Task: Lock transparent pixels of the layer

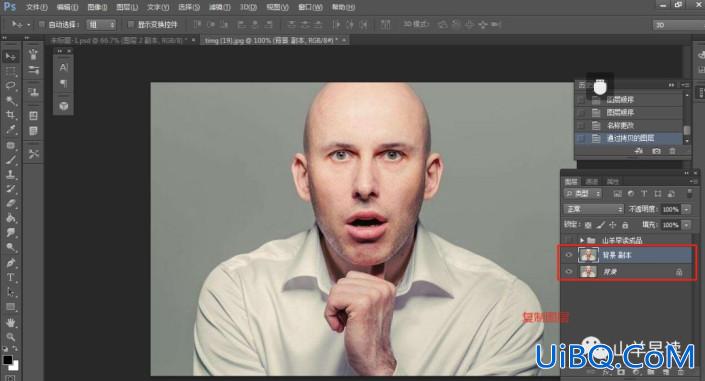Action: coord(588,224)
